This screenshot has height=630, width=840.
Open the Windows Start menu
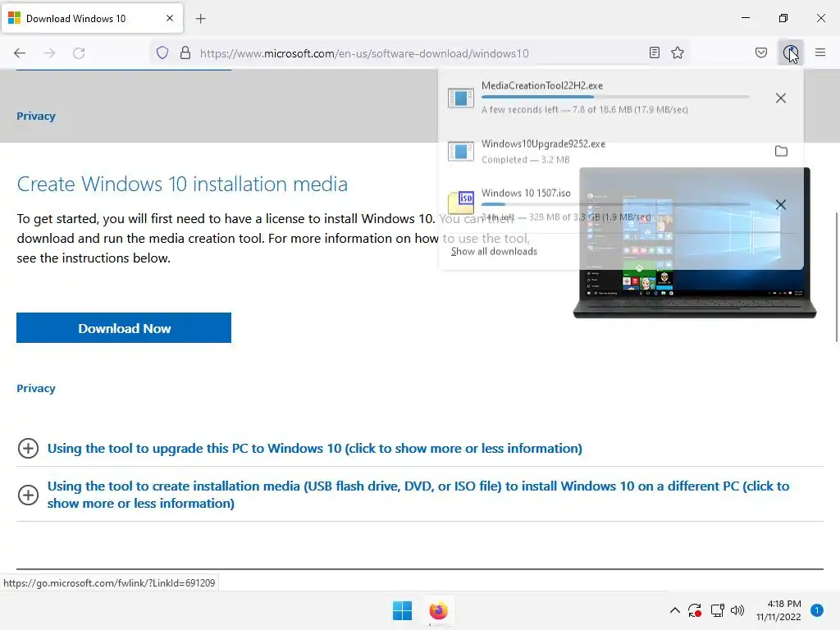tap(402, 610)
